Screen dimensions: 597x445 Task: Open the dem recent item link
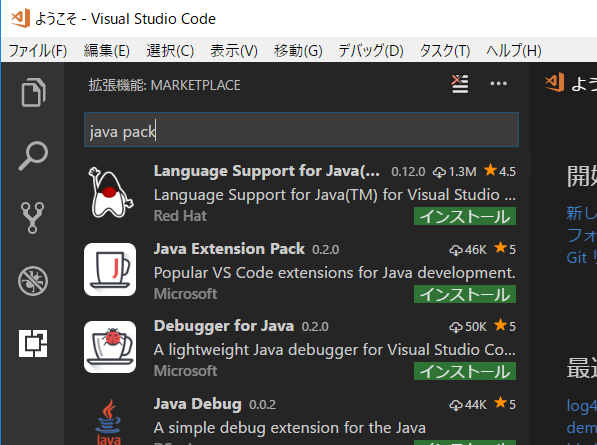pos(581,427)
